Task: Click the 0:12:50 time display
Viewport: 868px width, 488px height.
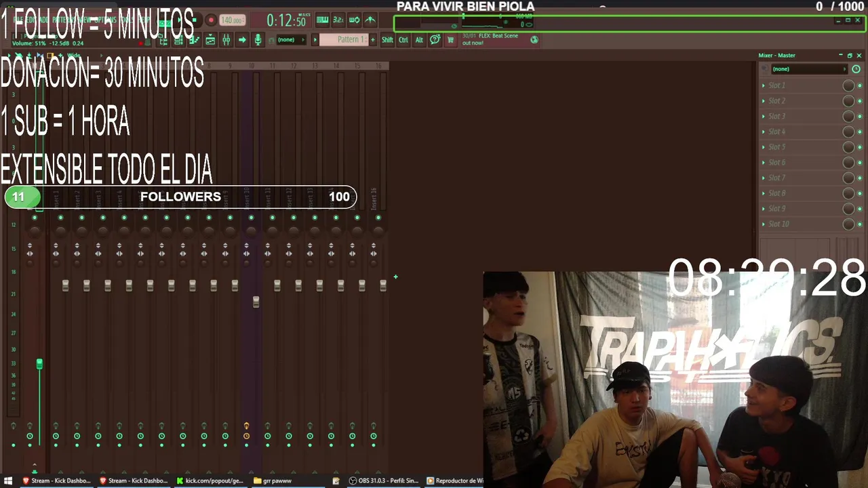Action: tap(285, 20)
